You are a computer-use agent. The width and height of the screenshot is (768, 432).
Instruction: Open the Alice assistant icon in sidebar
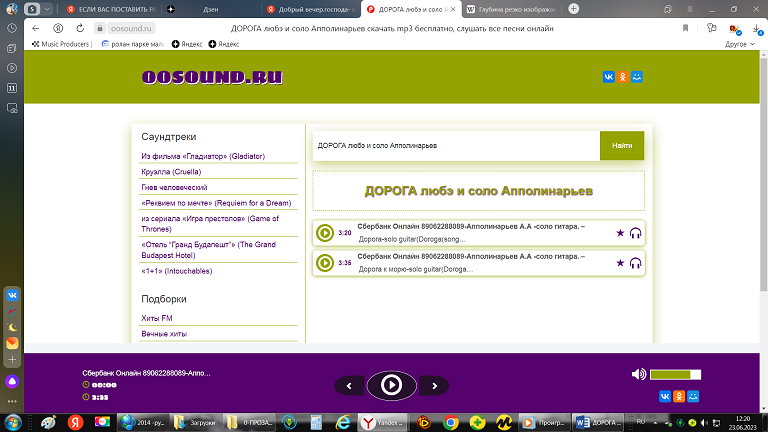12,382
